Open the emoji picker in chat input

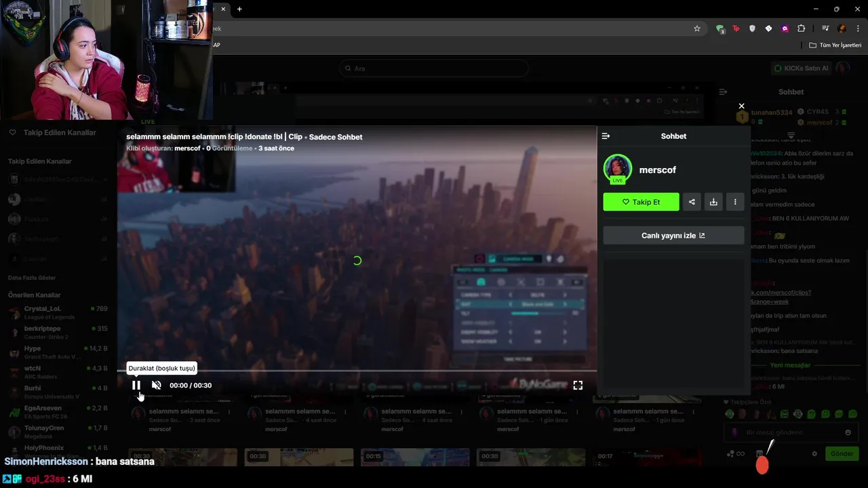click(x=848, y=432)
